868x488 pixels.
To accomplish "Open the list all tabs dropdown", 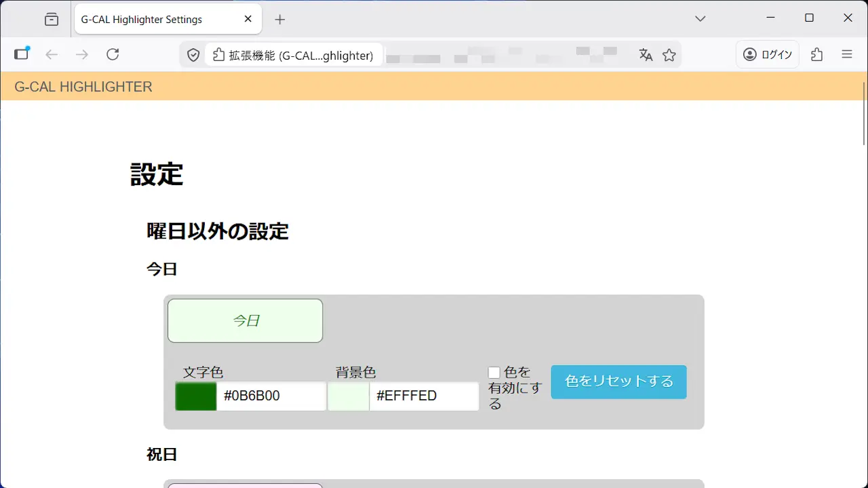I will point(701,19).
